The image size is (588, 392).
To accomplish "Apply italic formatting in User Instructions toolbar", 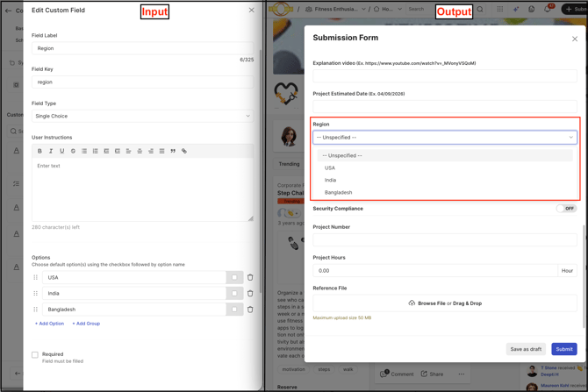I will (x=51, y=151).
